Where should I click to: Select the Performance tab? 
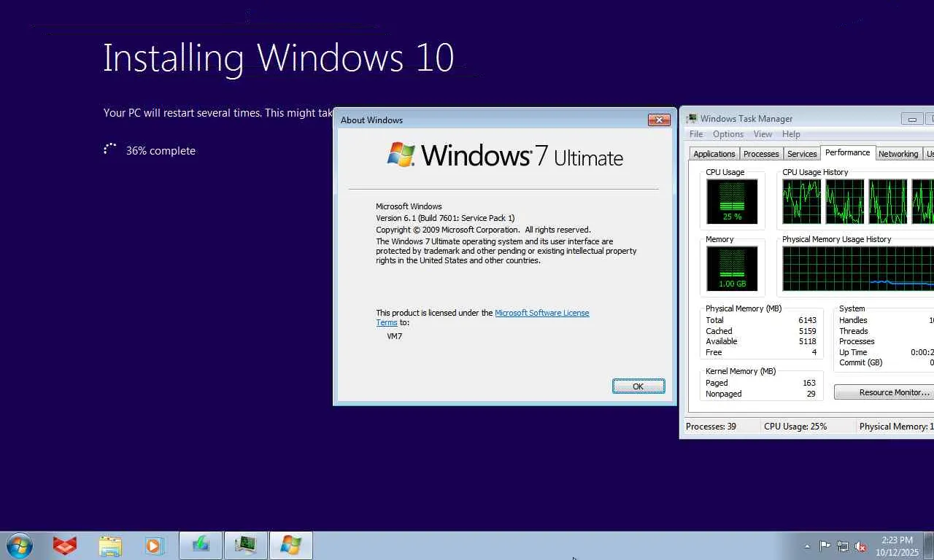[x=847, y=152]
